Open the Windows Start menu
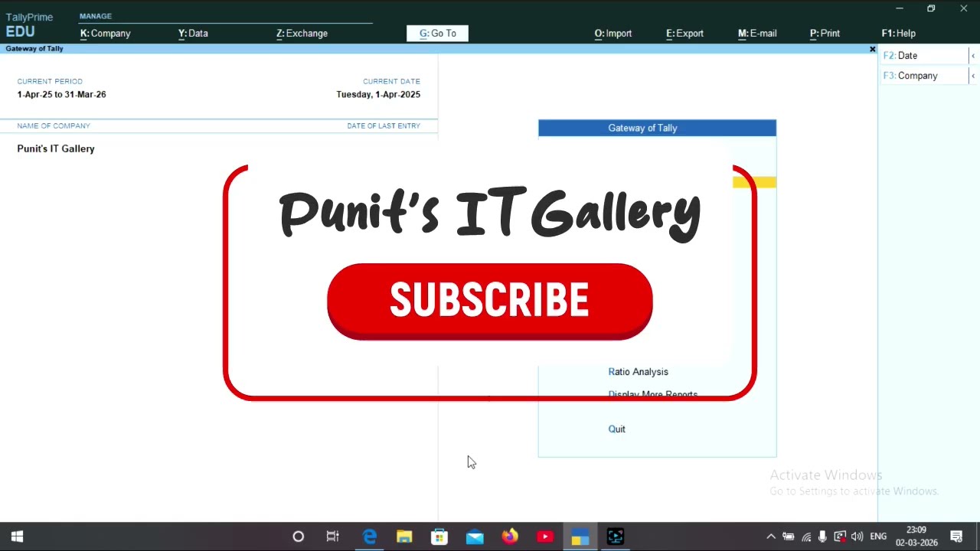This screenshot has height=551, width=980. 17,536
